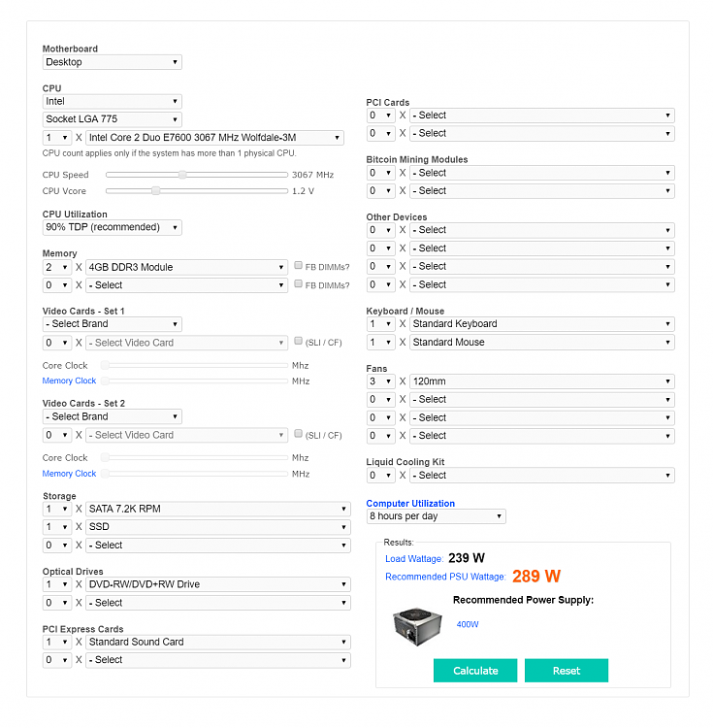Change Liquid Cooling Kit quantity dropdown

[x=381, y=476]
